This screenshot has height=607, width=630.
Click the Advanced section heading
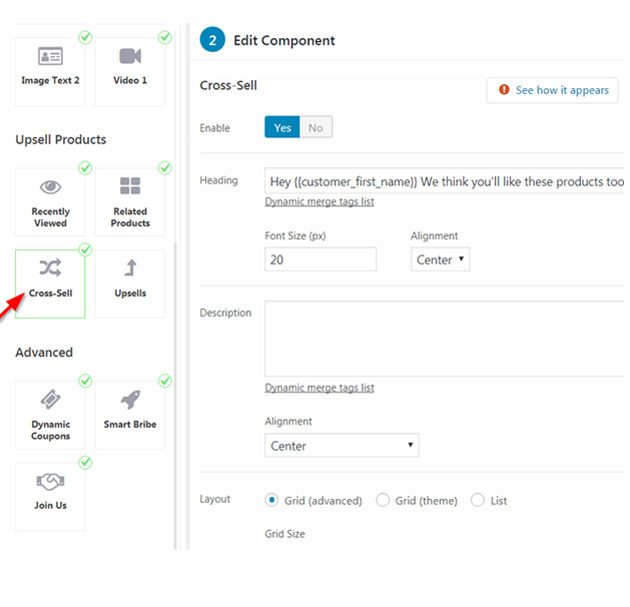tap(44, 353)
